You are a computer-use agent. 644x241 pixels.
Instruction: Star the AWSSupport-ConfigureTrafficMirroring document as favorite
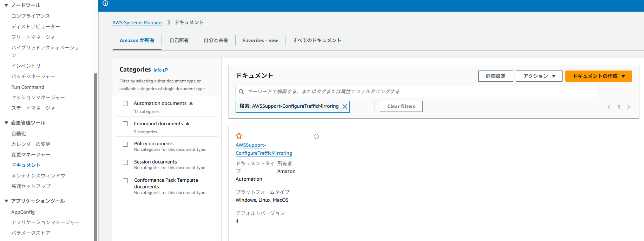click(x=239, y=136)
